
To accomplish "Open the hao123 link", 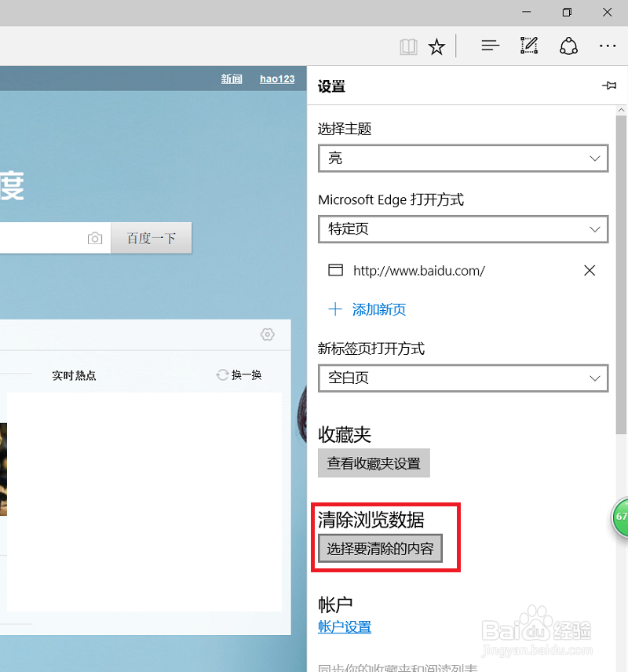I will tap(277, 79).
